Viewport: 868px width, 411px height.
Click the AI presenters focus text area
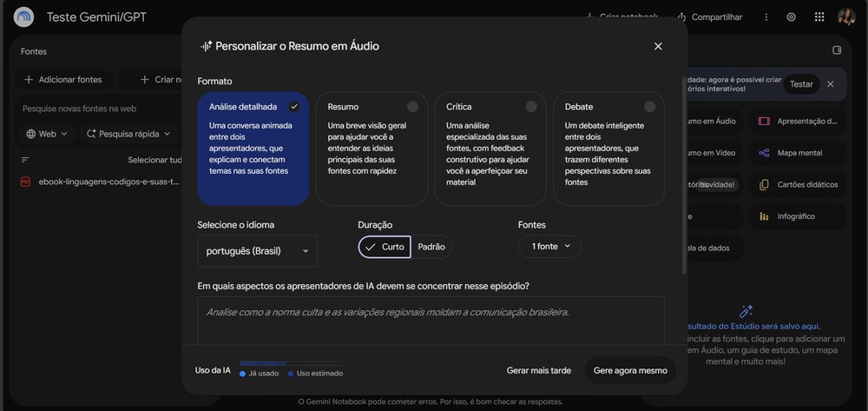pyautogui.click(x=431, y=321)
